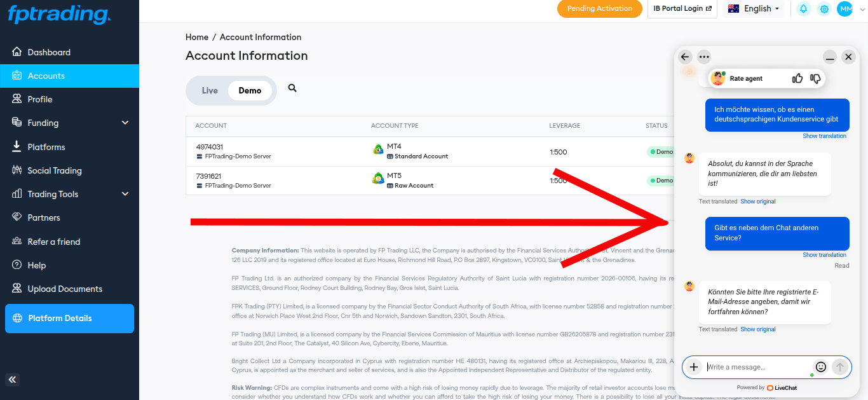Rate agent with thumbs down
The height and width of the screenshot is (400, 868).
[815, 78]
